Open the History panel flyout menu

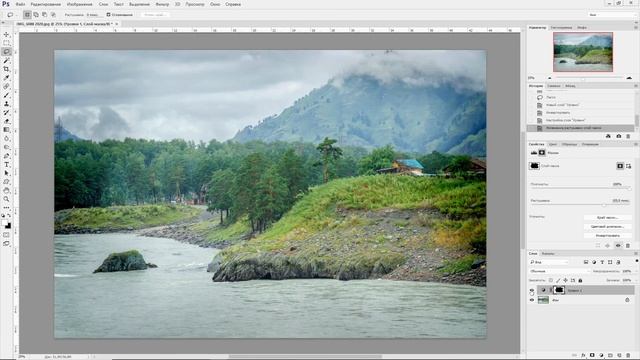click(636, 86)
